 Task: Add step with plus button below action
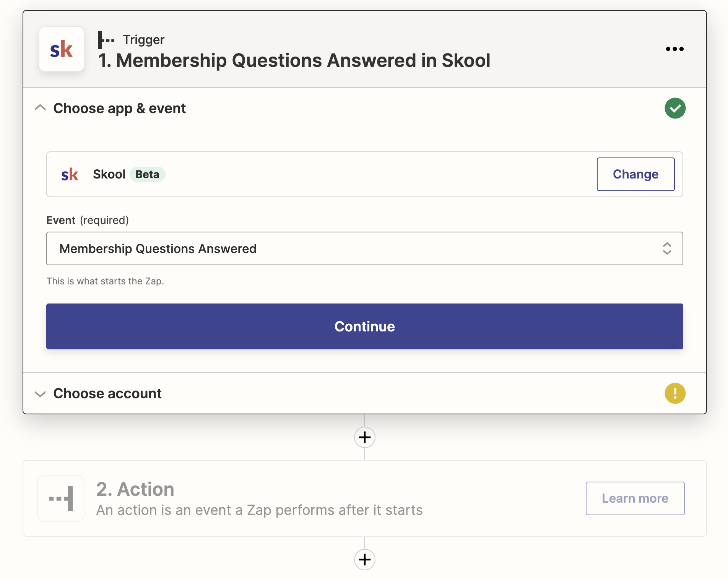tap(364, 560)
